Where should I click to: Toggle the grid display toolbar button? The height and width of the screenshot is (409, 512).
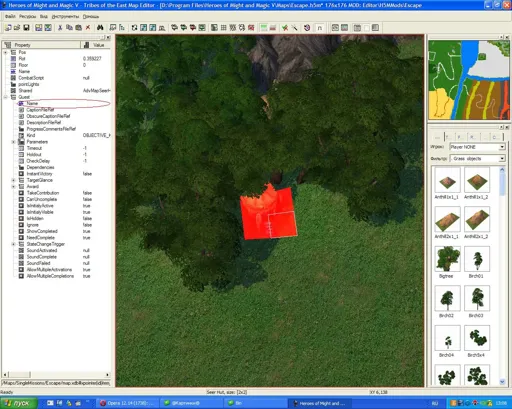tap(224, 28)
